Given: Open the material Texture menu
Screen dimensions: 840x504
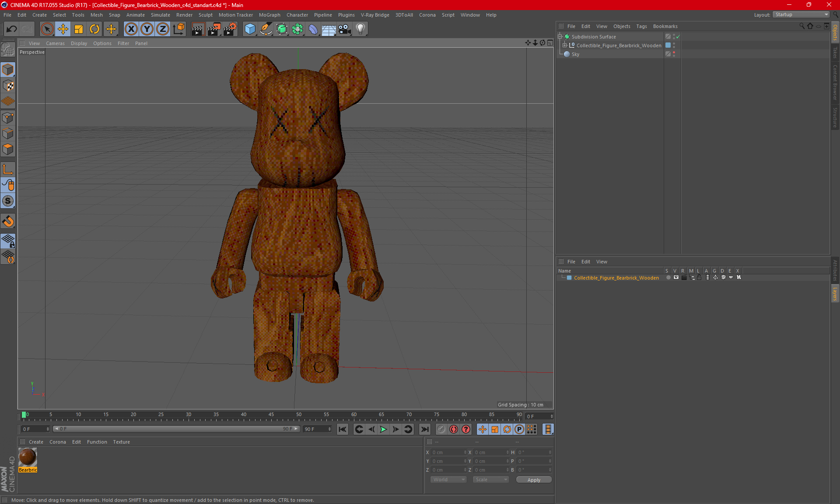Looking at the screenshot, I should 121,442.
